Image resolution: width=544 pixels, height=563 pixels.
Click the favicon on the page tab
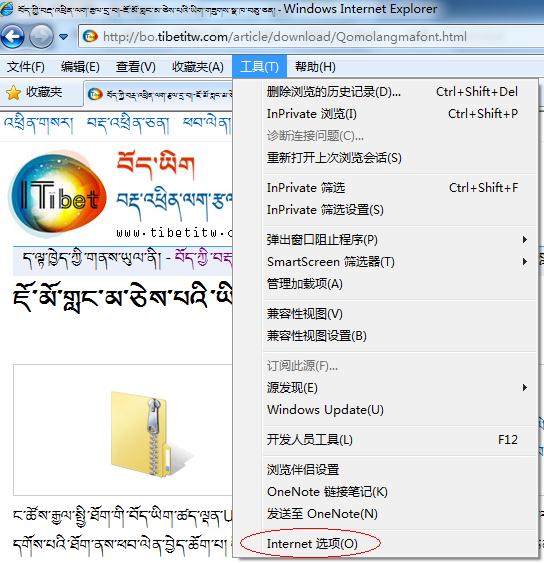click(x=95, y=94)
